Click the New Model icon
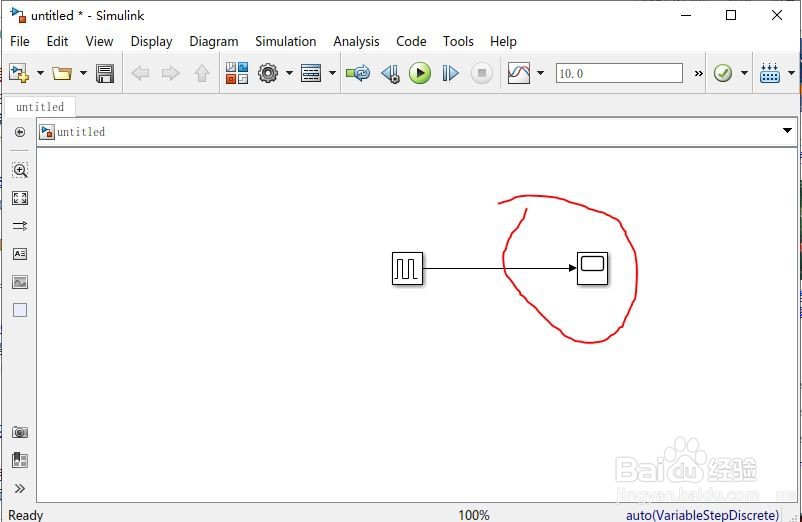Screen dimensions: 802x522 coord(19,73)
